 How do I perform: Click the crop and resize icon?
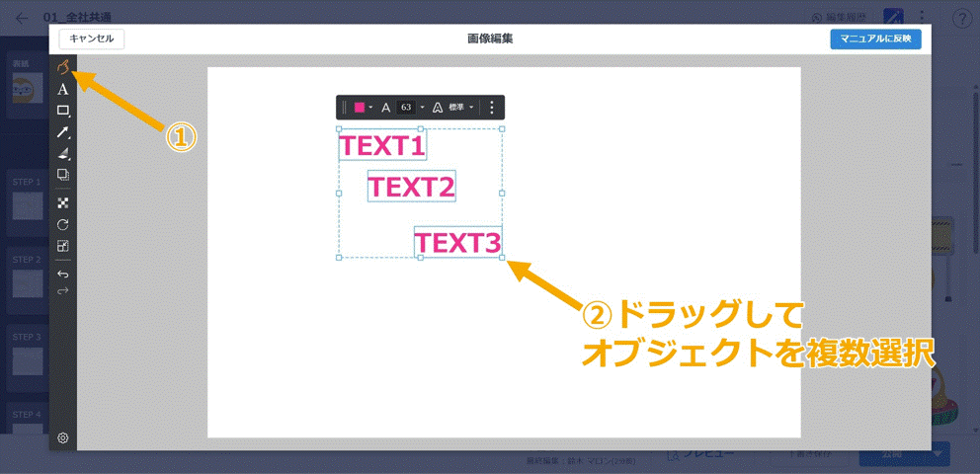(62, 246)
